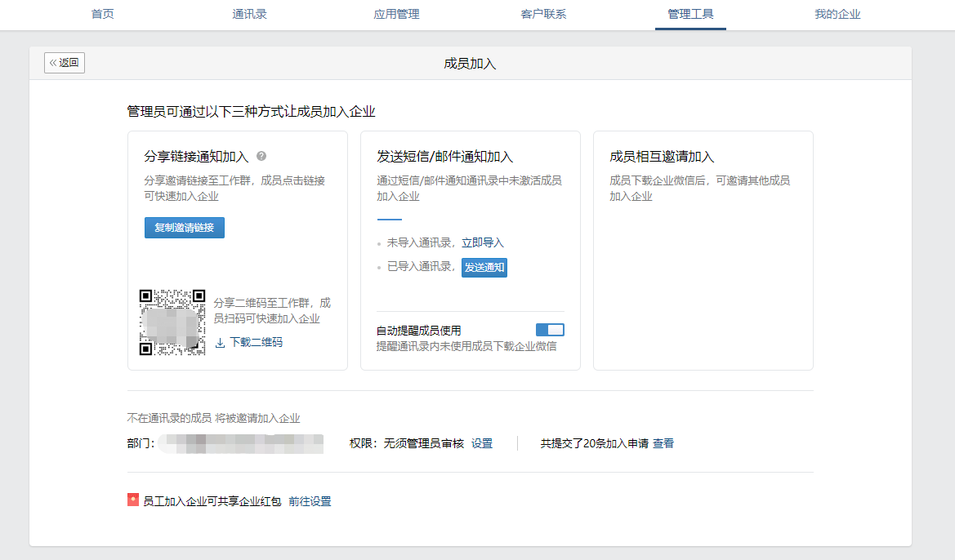The image size is (955, 560).
Task: Click the invitation QR code image
Action: [x=172, y=322]
